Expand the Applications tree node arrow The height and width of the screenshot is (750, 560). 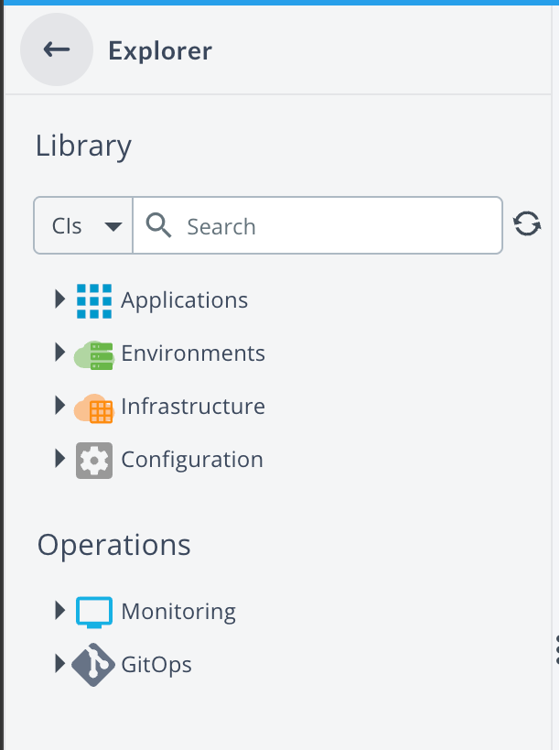[59, 299]
